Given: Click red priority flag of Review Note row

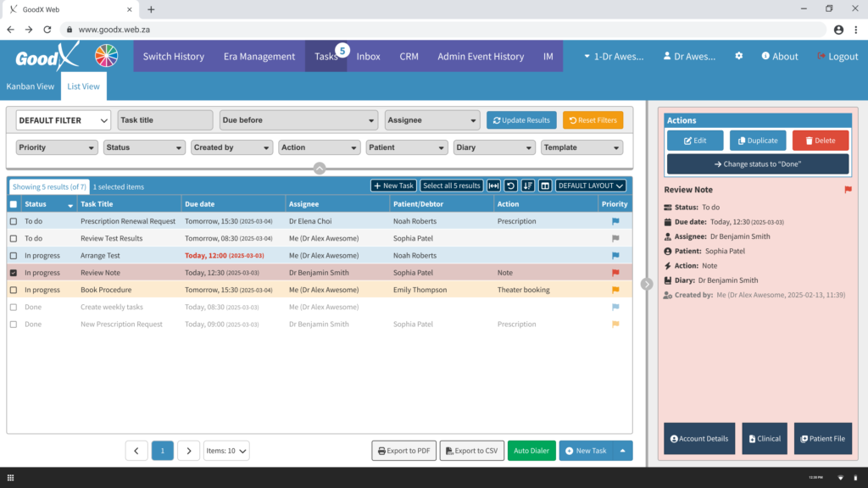Looking at the screenshot, I should tap(615, 273).
